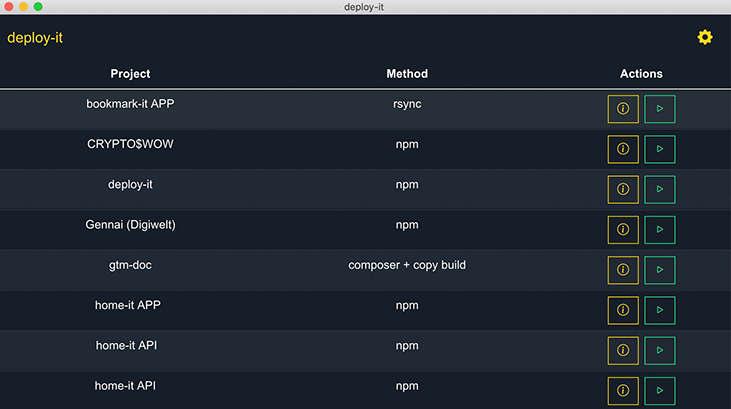View info for CRYPTO$WOW project
731x409 pixels.
pyautogui.click(x=623, y=149)
